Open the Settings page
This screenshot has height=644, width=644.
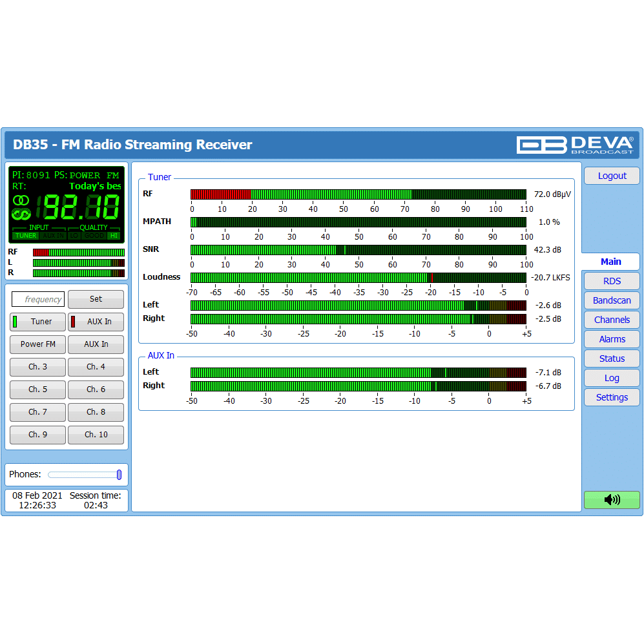coord(611,397)
